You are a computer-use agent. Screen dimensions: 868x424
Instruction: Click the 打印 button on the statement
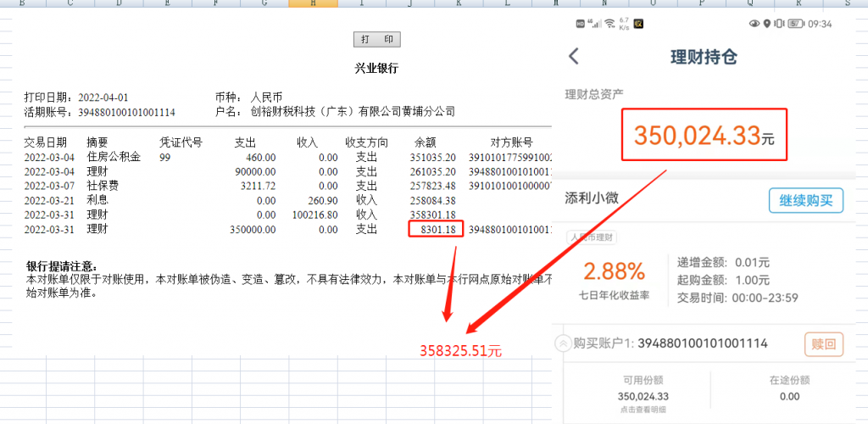[x=377, y=40]
